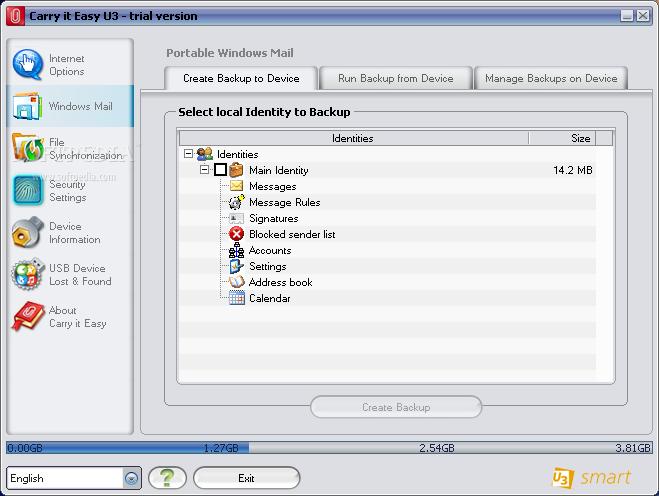Open help with the green question mark button

tap(167, 478)
